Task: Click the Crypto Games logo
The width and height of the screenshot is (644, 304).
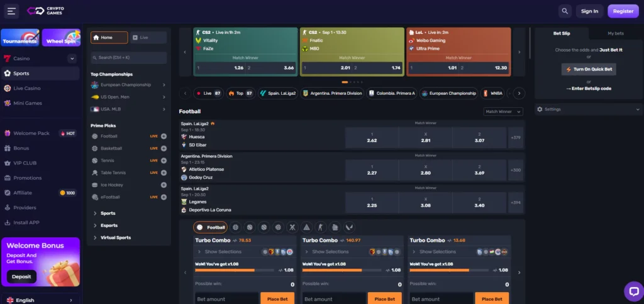Action: pyautogui.click(x=45, y=11)
